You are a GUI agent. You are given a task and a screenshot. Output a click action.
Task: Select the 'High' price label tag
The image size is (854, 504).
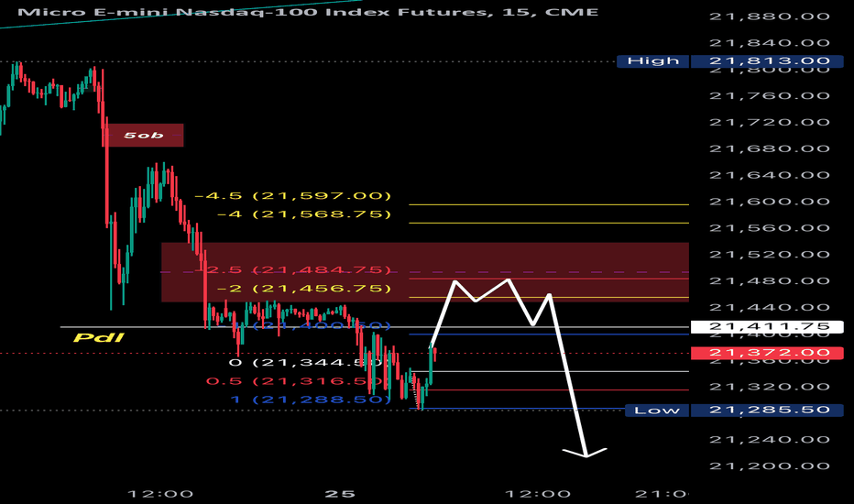click(653, 61)
